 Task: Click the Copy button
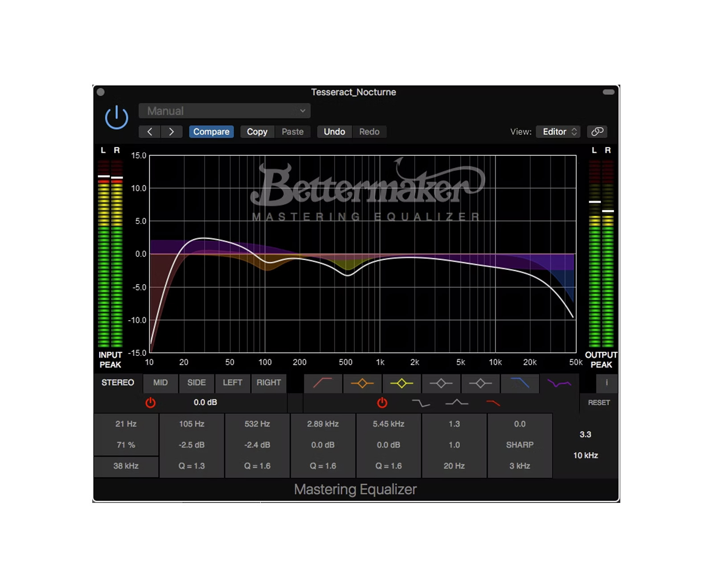click(x=257, y=132)
